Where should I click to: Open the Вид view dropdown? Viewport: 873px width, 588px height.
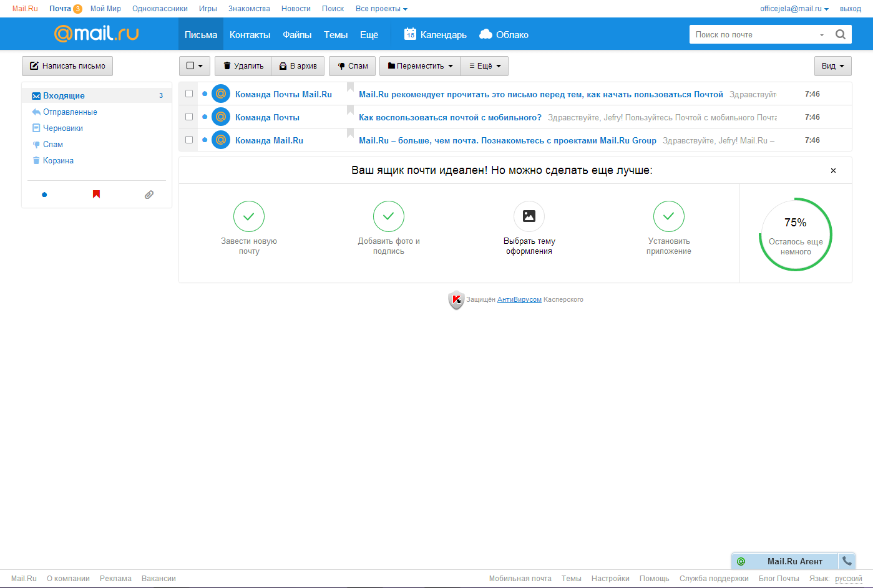tap(833, 66)
